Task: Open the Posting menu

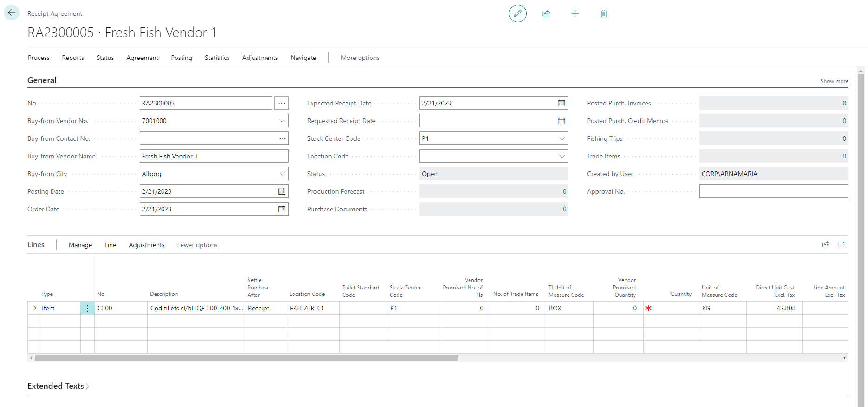Action: click(181, 58)
